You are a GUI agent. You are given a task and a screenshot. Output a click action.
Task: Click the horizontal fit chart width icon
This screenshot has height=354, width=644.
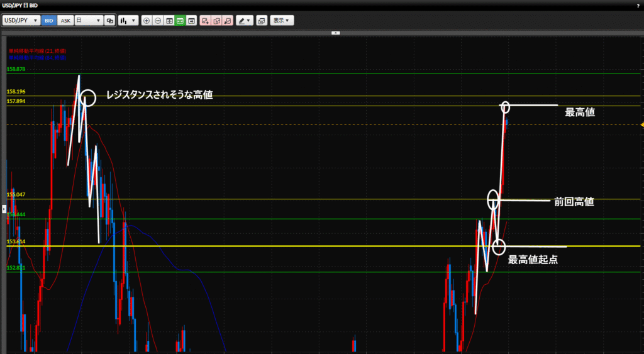(x=169, y=20)
